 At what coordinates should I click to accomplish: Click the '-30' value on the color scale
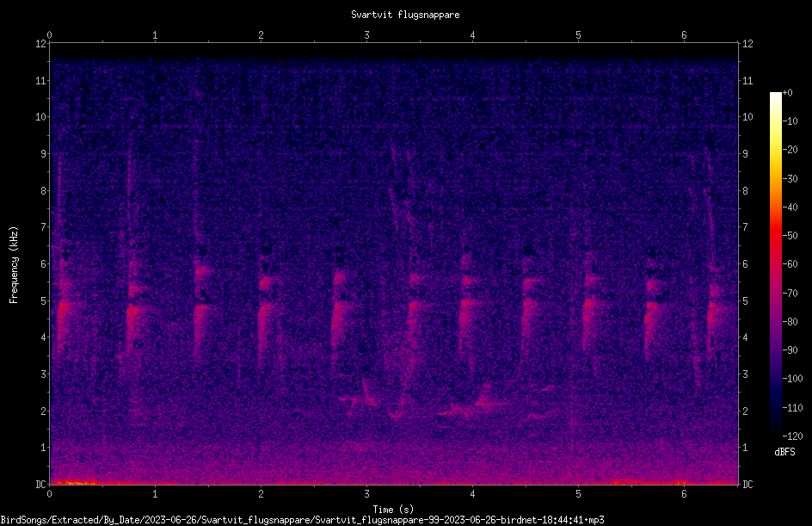tap(790, 179)
